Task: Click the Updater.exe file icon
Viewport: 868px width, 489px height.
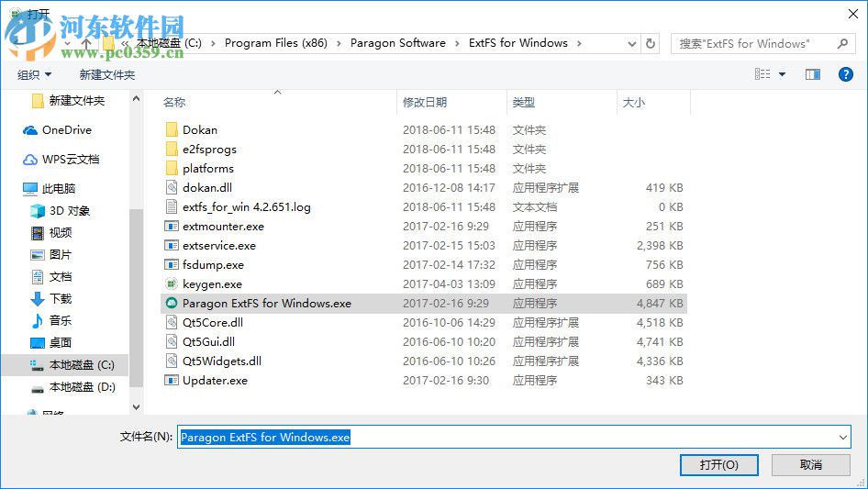Action: [x=172, y=381]
